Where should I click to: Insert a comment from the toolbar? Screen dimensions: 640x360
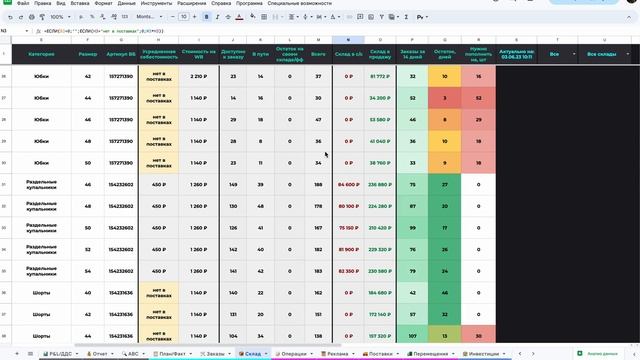coord(360,17)
